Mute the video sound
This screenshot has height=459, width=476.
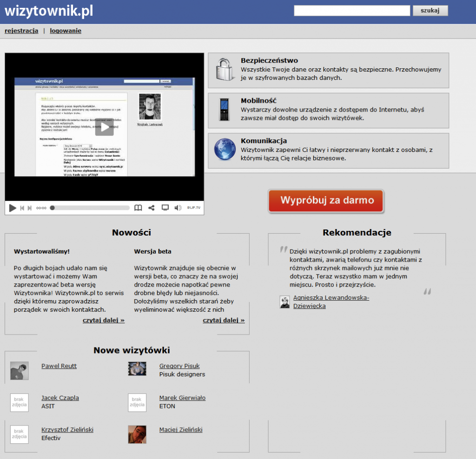[178, 208]
